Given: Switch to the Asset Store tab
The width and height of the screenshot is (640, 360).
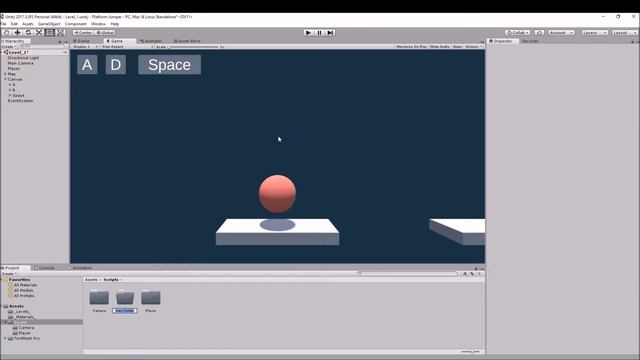Looking at the screenshot, I should (187, 41).
